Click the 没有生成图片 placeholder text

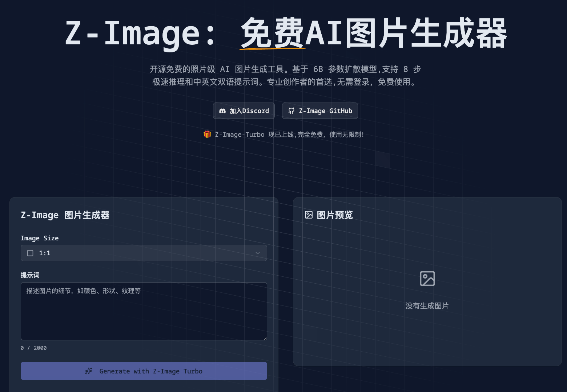point(427,306)
